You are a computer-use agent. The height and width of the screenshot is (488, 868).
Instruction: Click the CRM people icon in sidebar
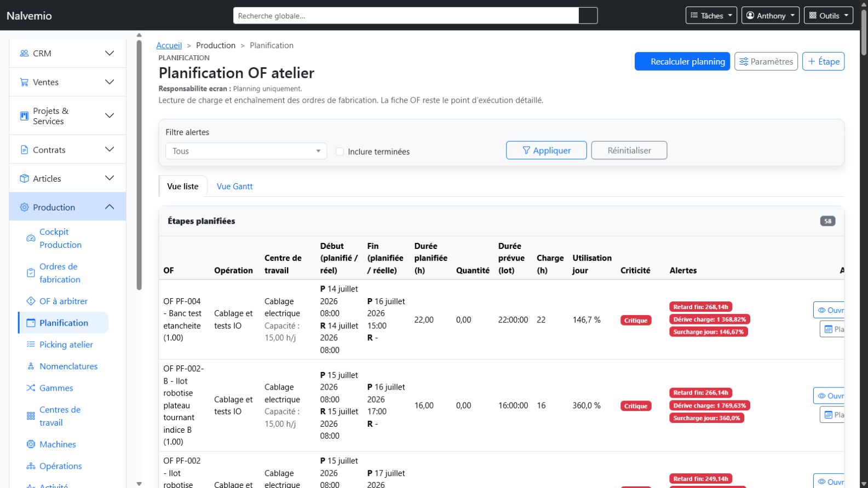[x=24, y=53]
